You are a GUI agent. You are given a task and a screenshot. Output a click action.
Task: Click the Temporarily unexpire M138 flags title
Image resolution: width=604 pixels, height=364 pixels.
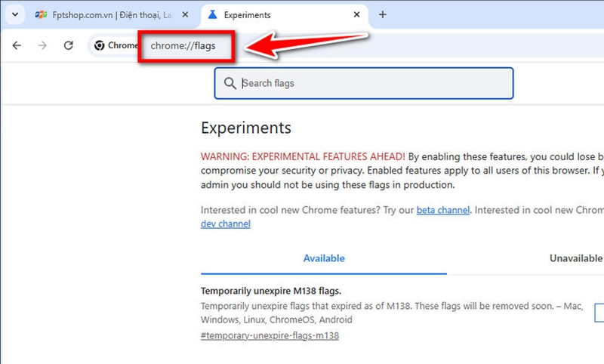click(x=271, y=291)
